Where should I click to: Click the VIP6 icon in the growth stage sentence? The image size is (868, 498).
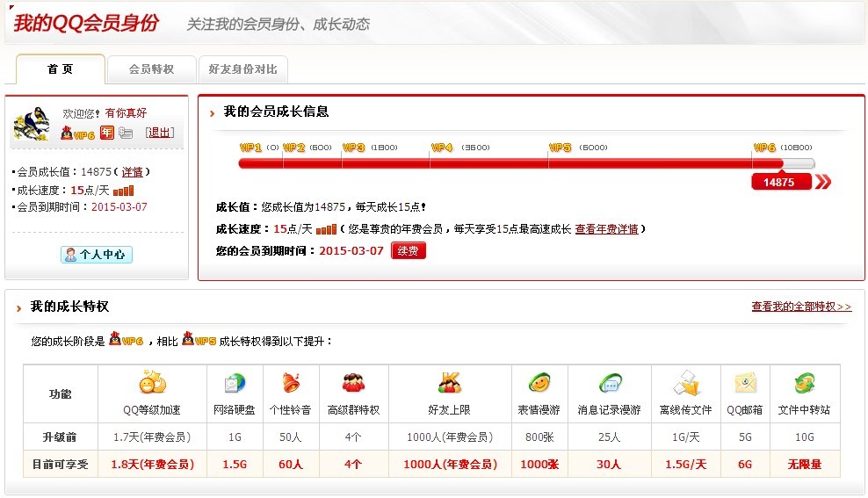click(127, 339)
